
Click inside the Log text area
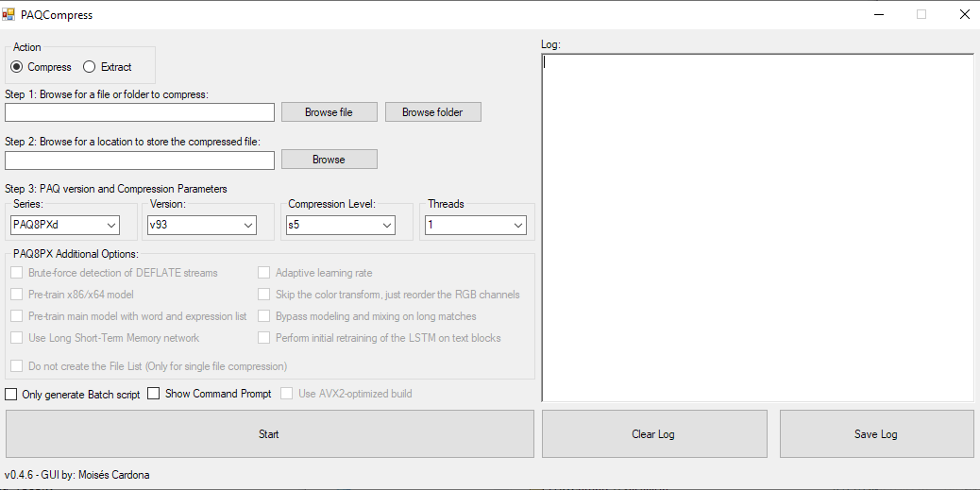[x=757, y=228]
